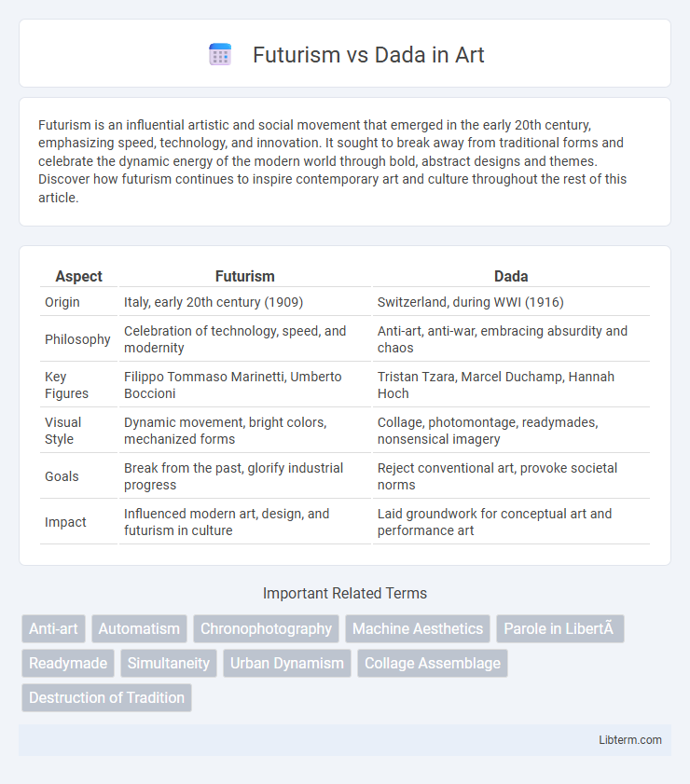
Task: Click the calendar icon beside the title
Action: (220, 54)
